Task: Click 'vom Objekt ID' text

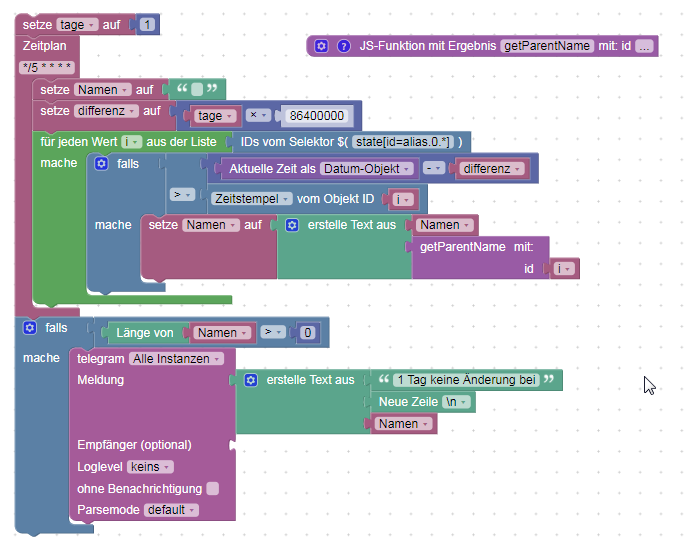Action: [336, 199]
